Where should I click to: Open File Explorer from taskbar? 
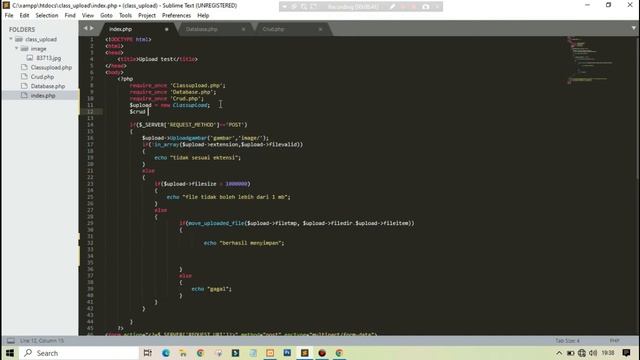[x=183, y=353]
